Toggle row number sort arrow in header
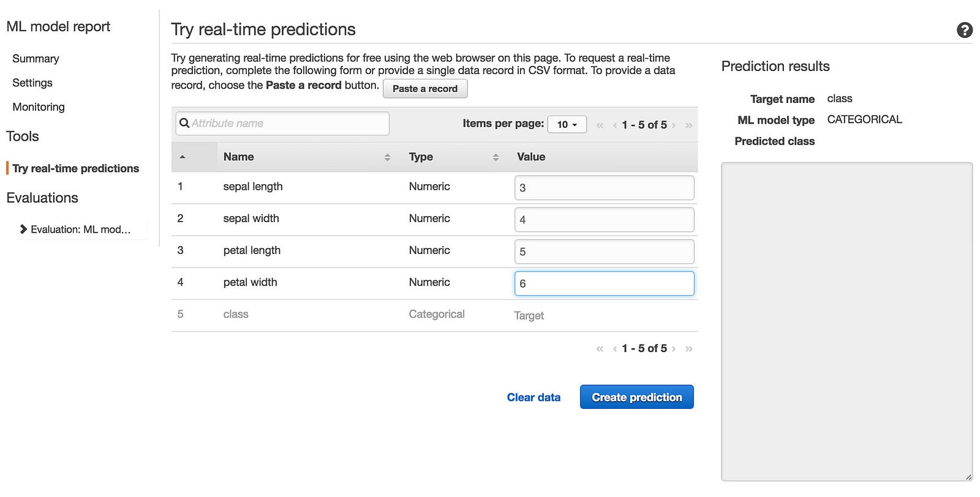This screenshot has height=497, width=980. [183, 157]
